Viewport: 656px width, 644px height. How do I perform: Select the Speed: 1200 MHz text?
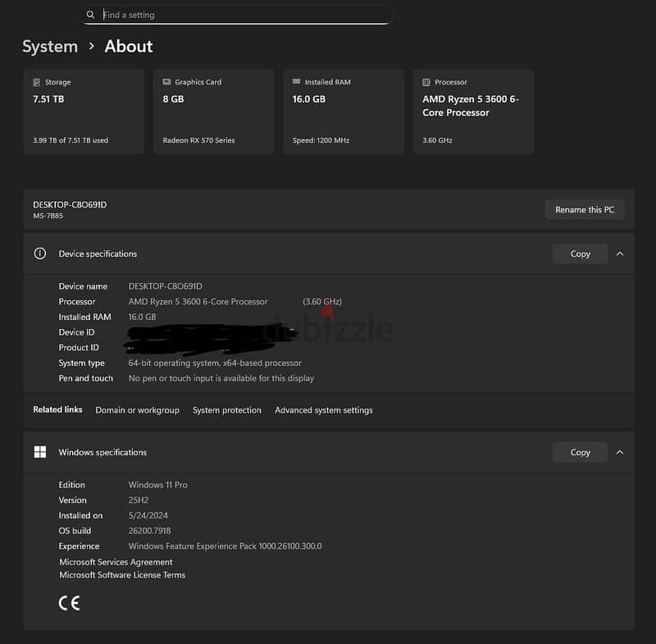click(321, 140)
